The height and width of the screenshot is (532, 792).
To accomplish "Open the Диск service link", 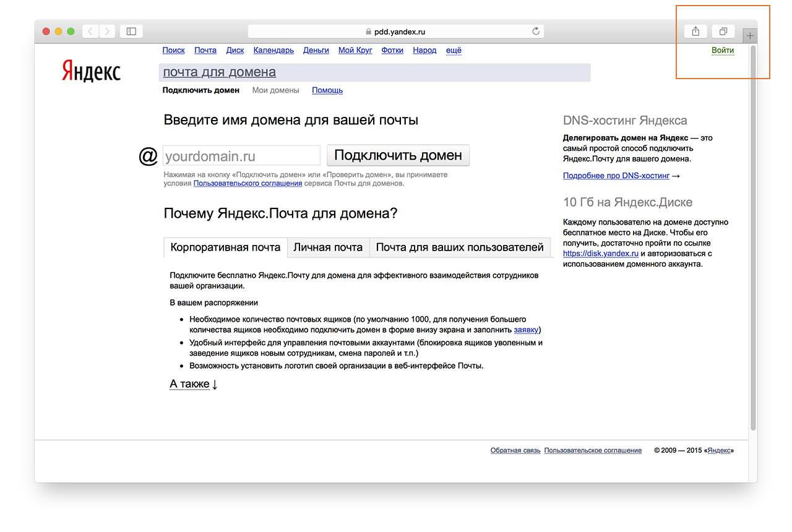I will coord(235,50).
